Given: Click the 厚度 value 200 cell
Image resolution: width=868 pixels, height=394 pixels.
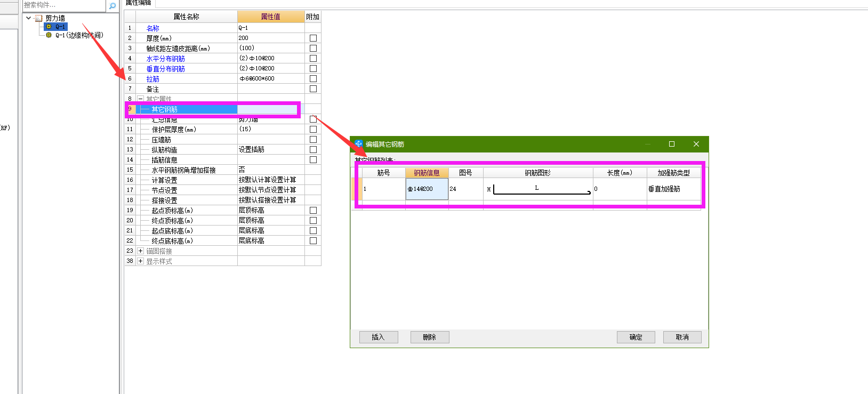Looking at the screenshot, I should pyautogui.click(x=271, y=38).
